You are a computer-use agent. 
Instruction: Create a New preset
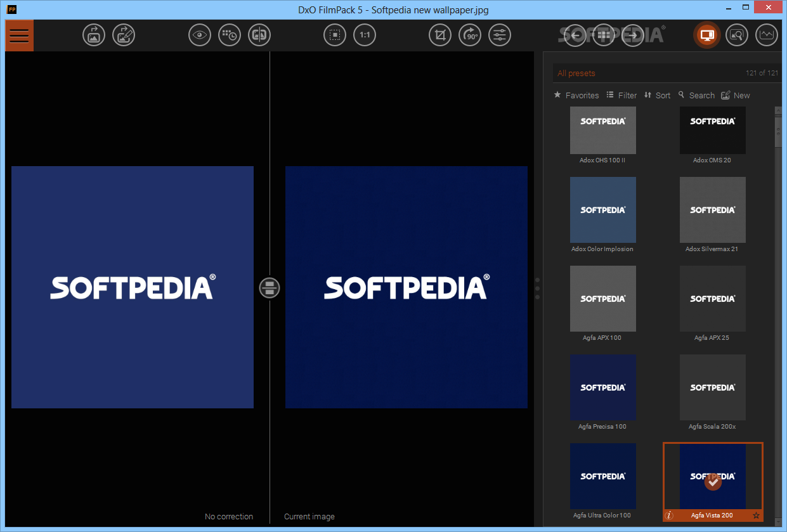736,95
